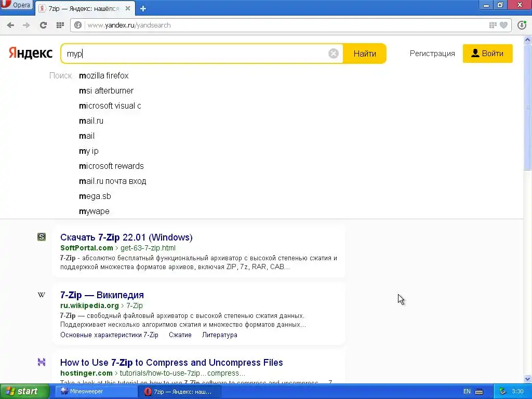Open the Speed Dial grid icon
Viewport: 532px width, 399px height.
(x=60, y=25)
